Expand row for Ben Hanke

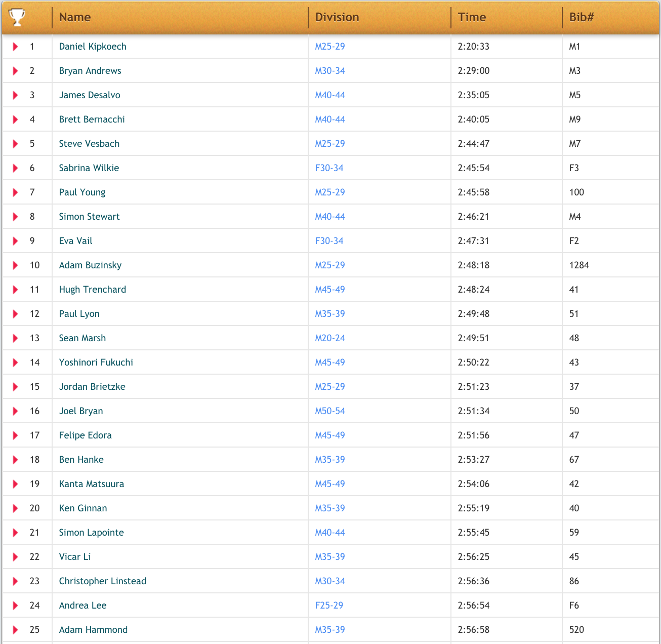click(x=16, y=460)
